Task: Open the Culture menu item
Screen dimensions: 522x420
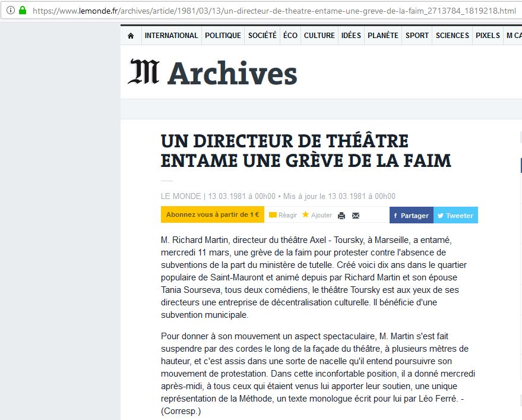Action: click(319, 36)
